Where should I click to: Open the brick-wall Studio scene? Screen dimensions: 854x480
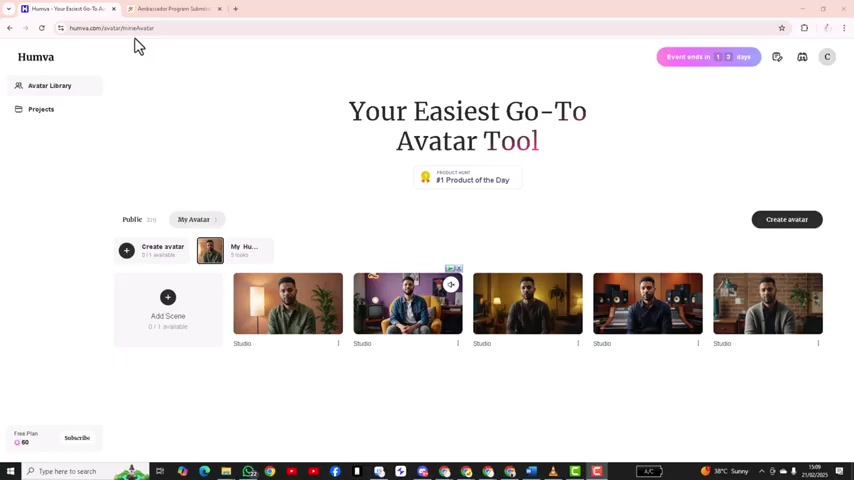pos(768,303)
